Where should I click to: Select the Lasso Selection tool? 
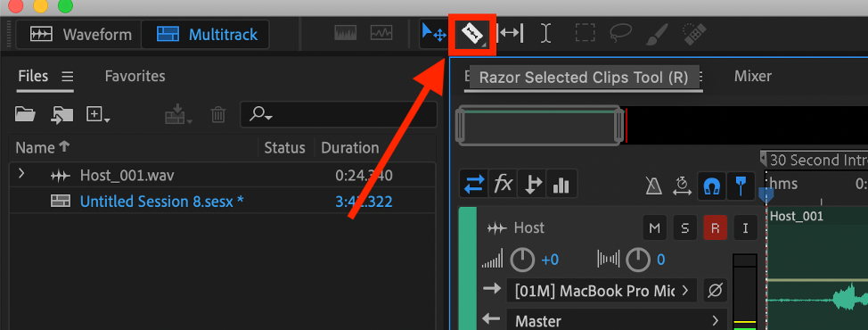tap(620, 34)
